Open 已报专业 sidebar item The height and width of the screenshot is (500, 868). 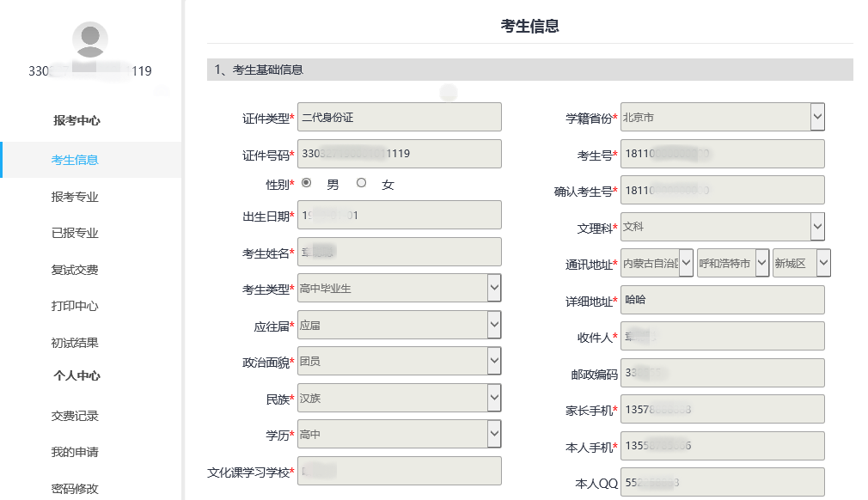pos(75,233)
